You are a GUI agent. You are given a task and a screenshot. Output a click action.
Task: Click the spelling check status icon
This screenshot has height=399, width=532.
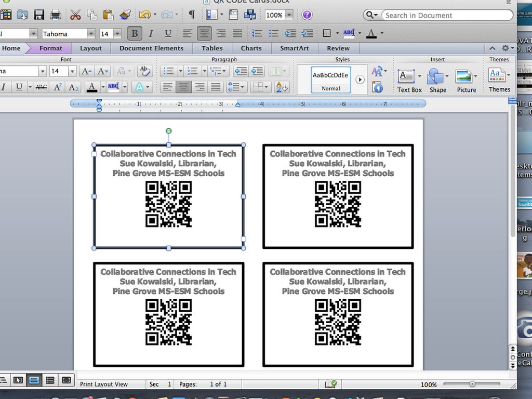(330, 384)
